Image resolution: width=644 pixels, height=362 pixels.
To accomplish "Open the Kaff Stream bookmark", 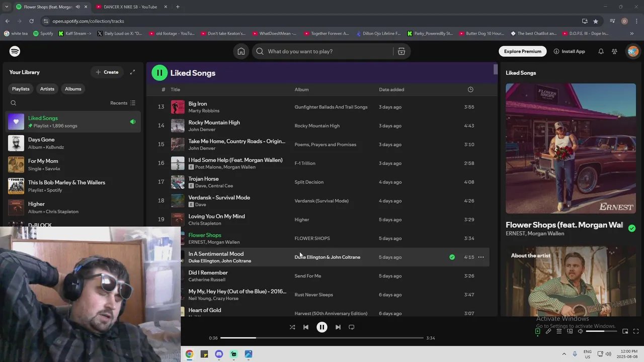I will coord(74,34).
